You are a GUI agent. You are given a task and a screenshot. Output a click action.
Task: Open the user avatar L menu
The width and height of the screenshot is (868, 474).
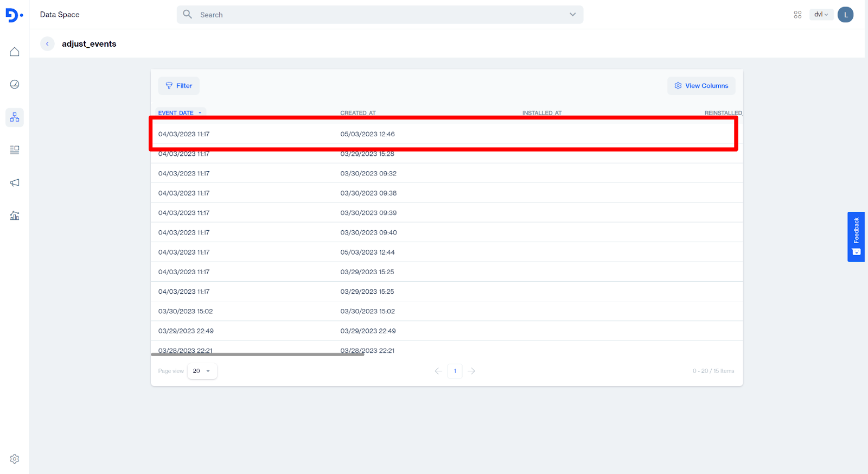pyautogui.click(x=845, y=15)
